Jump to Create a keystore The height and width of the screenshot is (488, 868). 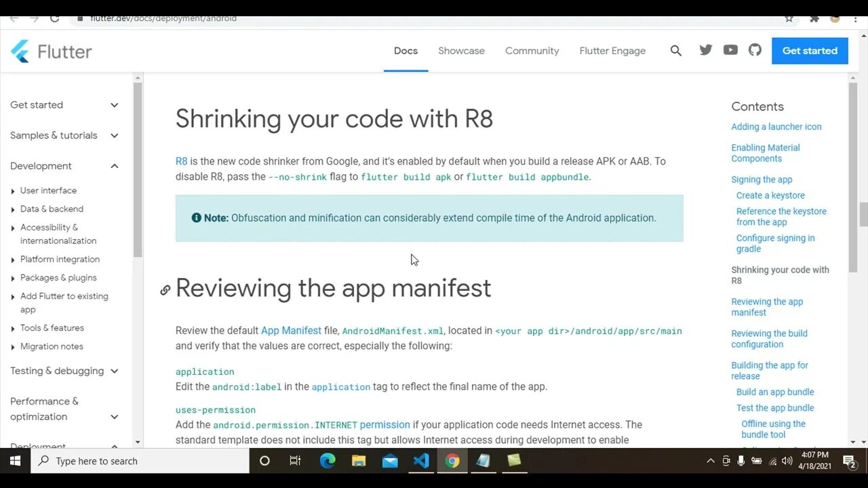point(770,195)
